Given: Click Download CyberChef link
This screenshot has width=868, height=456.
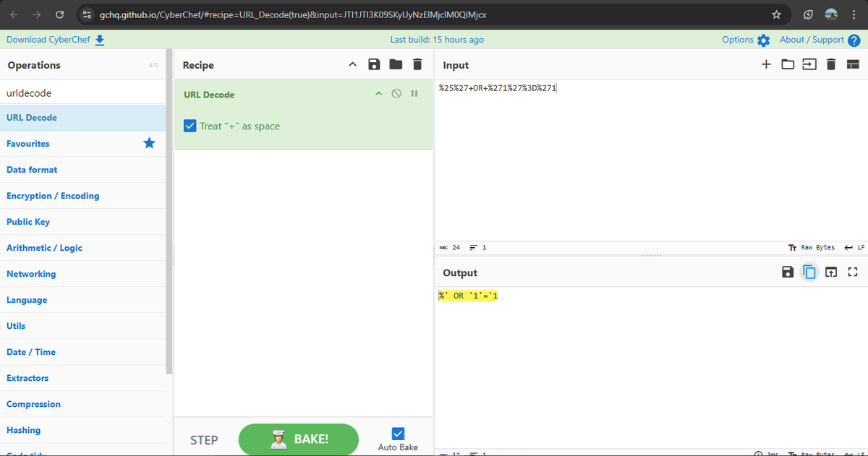Looking at the screenshot, I should tap(56, 40).
